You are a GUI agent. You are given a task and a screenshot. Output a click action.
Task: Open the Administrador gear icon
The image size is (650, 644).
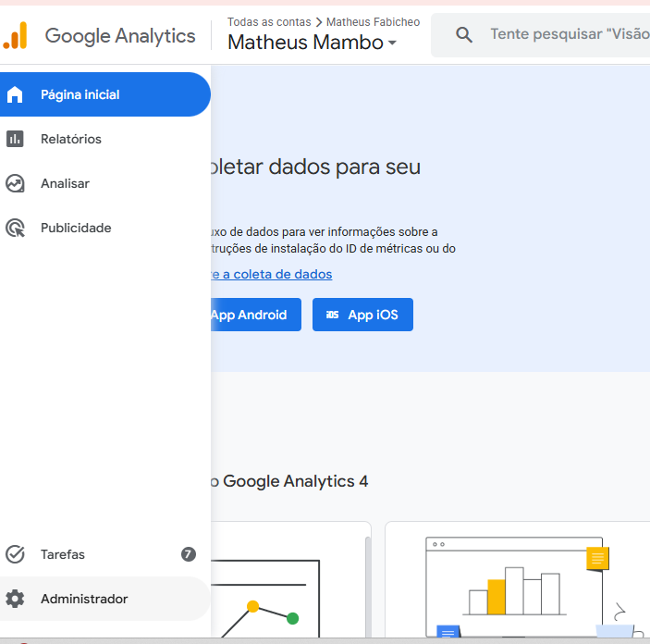pos(15,599)
